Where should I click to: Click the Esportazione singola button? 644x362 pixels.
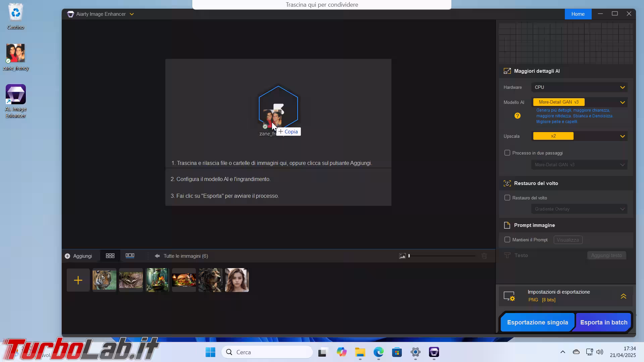537,322
